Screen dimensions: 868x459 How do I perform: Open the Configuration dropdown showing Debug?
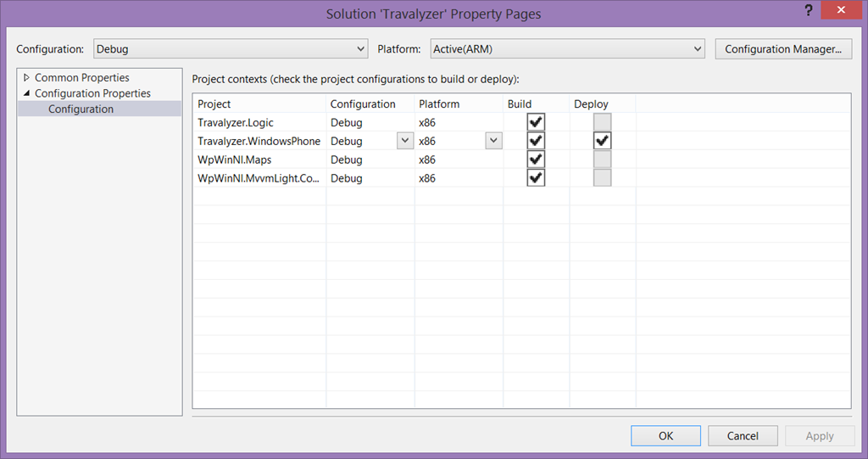(231, 48)
